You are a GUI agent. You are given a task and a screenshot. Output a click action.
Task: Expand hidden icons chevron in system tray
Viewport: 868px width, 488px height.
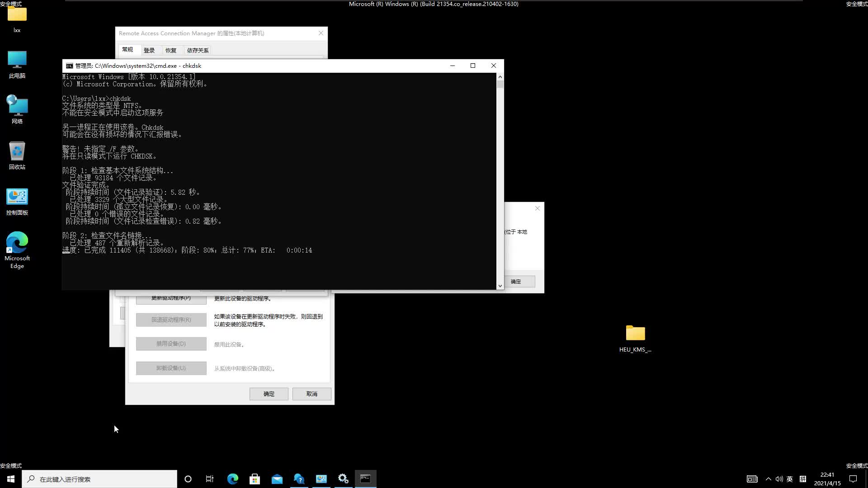point(769,479)
